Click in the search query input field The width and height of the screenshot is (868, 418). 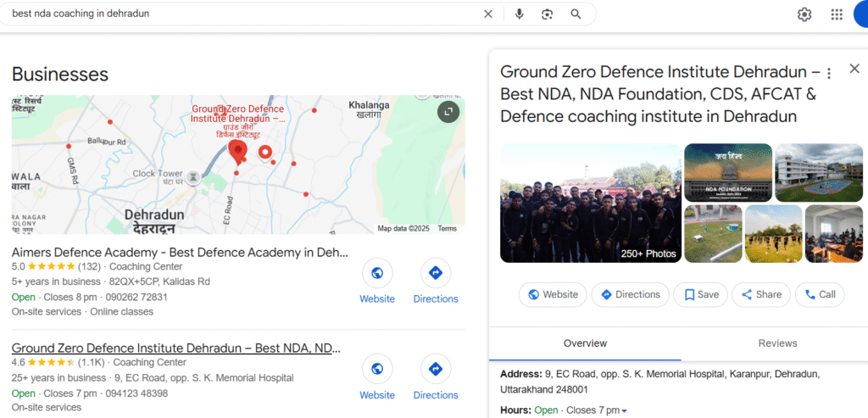(243, 14)
